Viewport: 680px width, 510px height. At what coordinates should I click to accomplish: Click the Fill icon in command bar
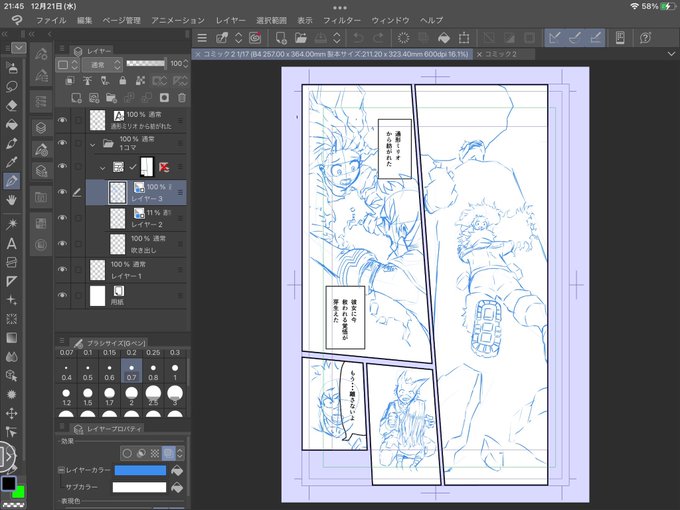(444, 38)
